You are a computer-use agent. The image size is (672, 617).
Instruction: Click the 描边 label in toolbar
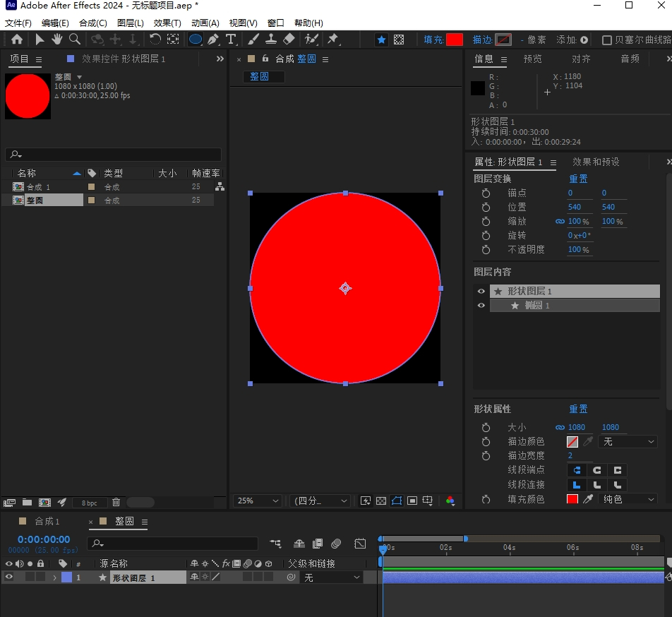(x=482, y=40)
